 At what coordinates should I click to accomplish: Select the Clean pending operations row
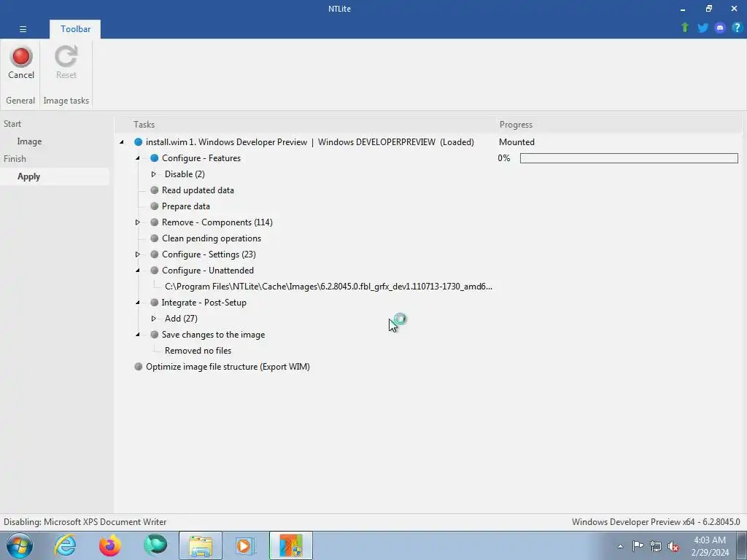[212, 238]
